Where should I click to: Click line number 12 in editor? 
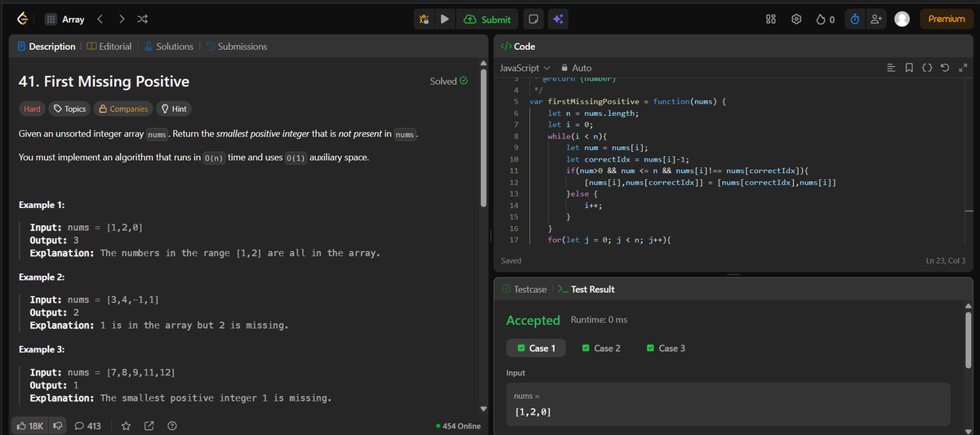click(x=514, y=181)
